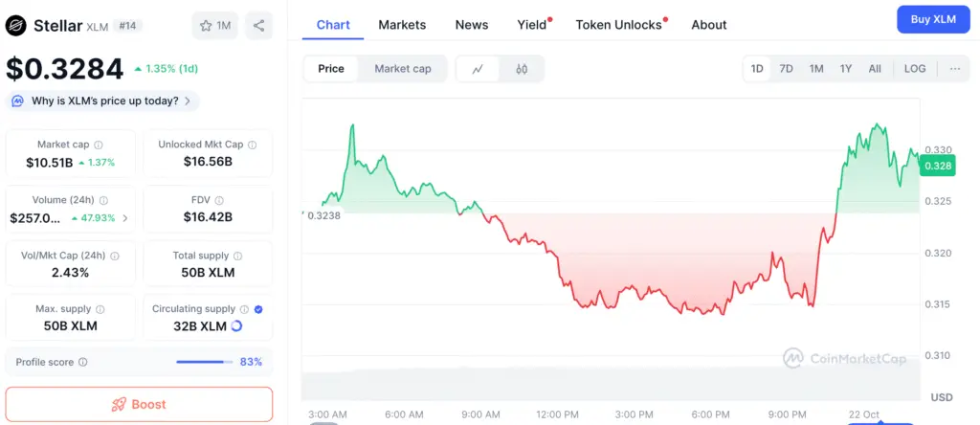Screen dimensions: 980x425
Task: Click the FDV info icon
Action: [x=219, y=200]
